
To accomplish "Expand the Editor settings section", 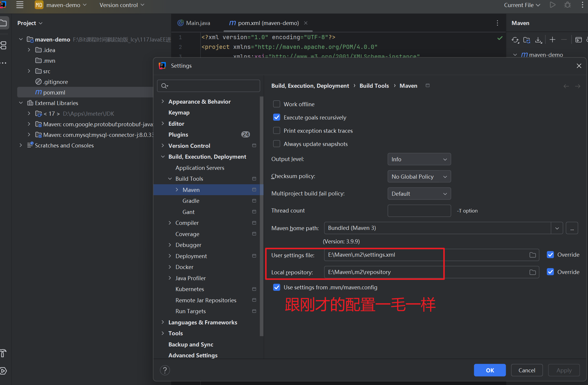I will [163, 124].
